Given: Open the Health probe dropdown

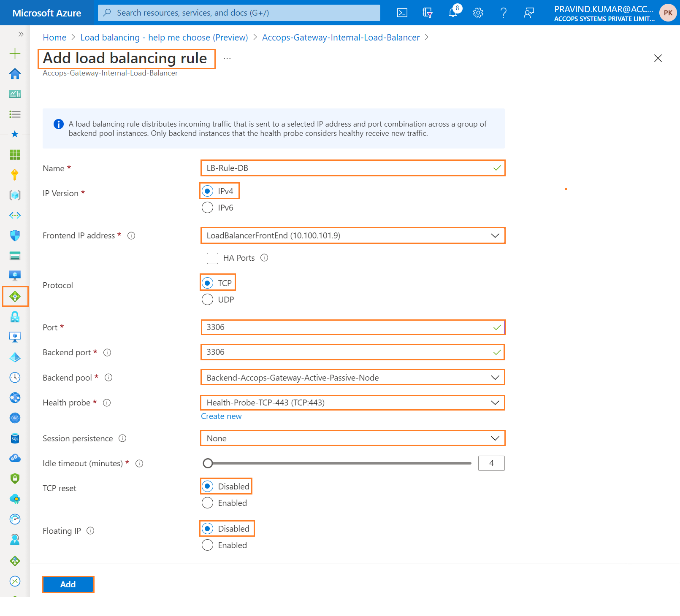Looking at the screenshot, I should click(353, 403).
